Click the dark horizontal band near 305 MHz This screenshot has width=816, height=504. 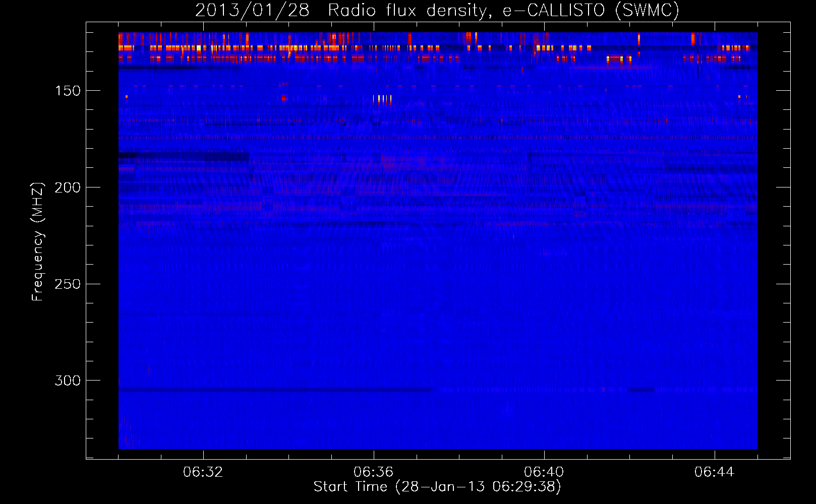[275, 390]
